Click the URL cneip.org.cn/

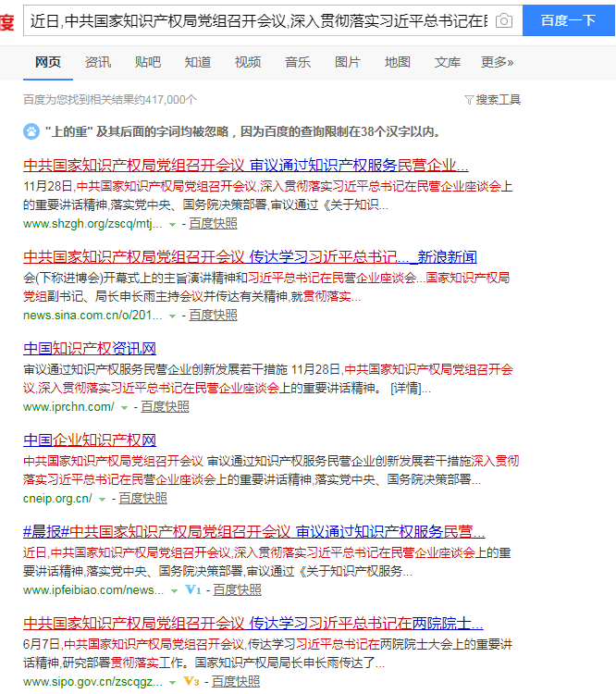57,499
